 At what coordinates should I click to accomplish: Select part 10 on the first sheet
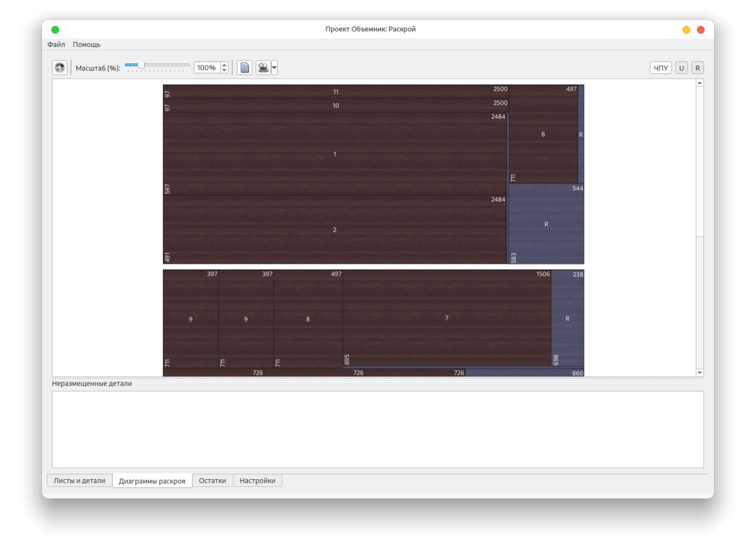(335, 106)
